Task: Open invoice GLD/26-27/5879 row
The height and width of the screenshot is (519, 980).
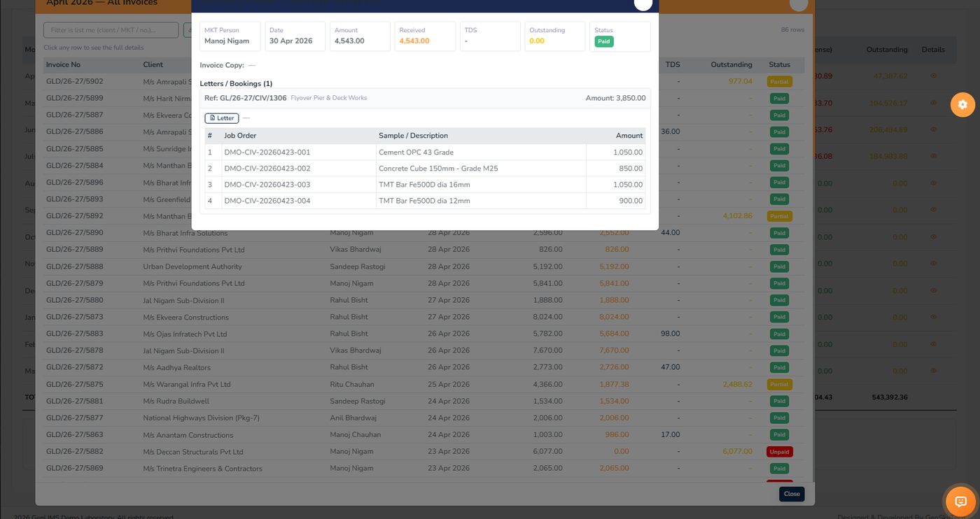Action: click(x=423, y=283)
